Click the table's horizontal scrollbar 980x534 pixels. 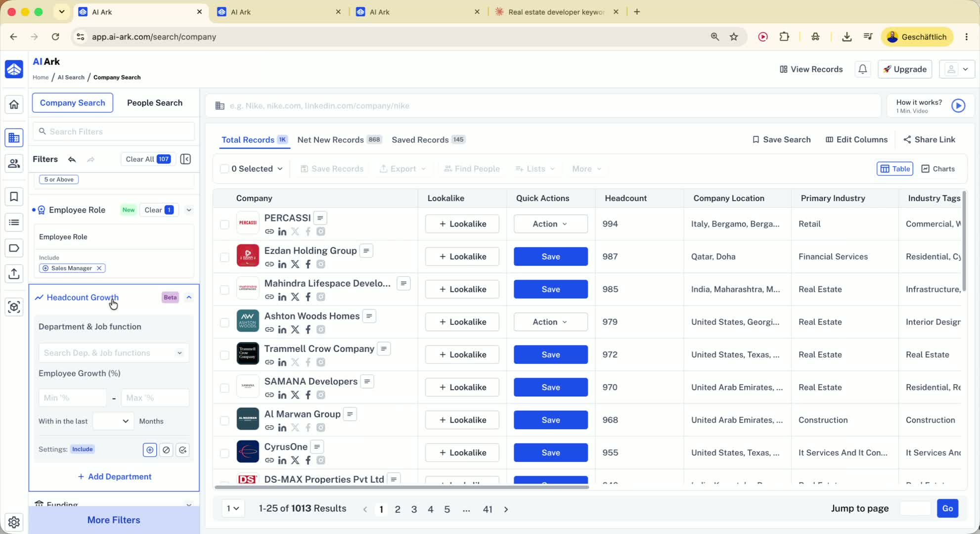click(401, 488)
